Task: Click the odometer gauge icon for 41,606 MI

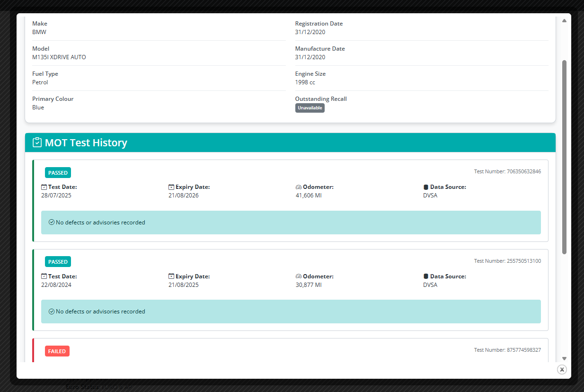Action: (x=299, y=187)
